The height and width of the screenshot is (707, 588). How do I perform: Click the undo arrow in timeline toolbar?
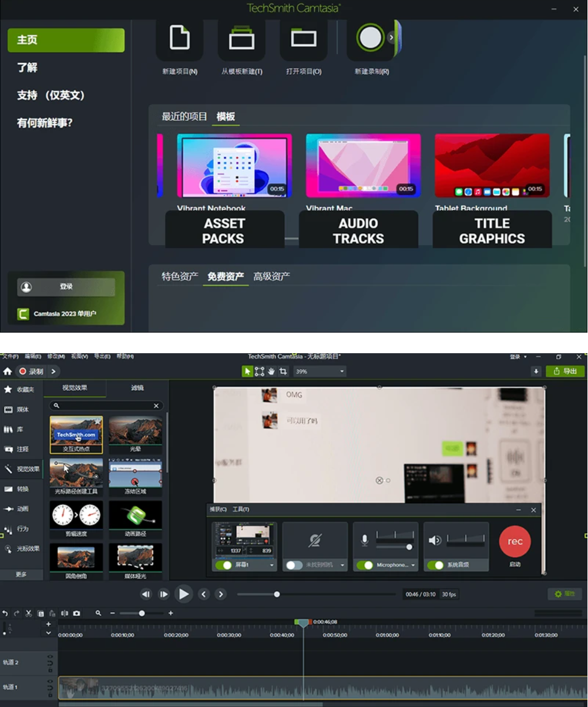[5, 613]
